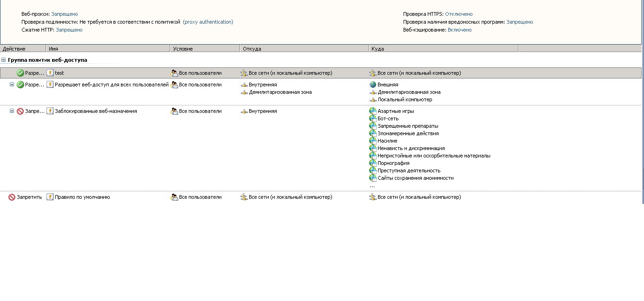Collapse the Группа политик веб-доступа group
The image size is (644, 301).
click(4, 60)
